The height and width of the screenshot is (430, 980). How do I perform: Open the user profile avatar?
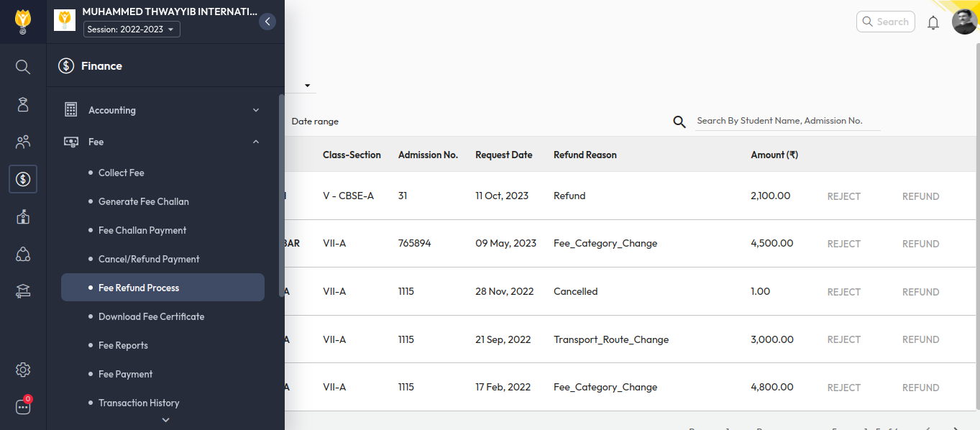(964, 22)
